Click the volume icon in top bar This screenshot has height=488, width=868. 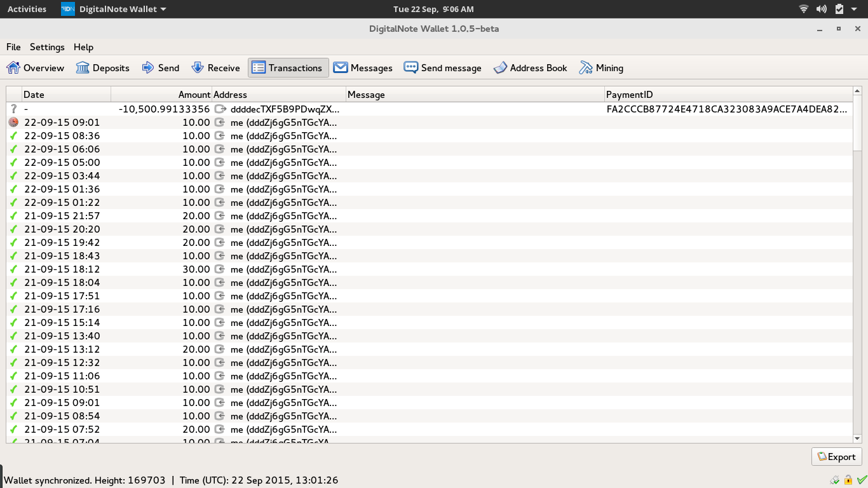[822, 9]
